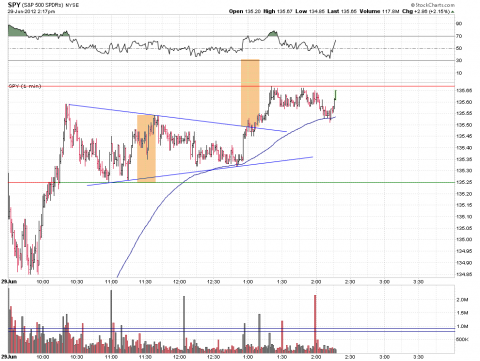Click the 1:00 time label under the price chart
The width and height of the screenshot is (480, 361).
[x=248, y=282]
